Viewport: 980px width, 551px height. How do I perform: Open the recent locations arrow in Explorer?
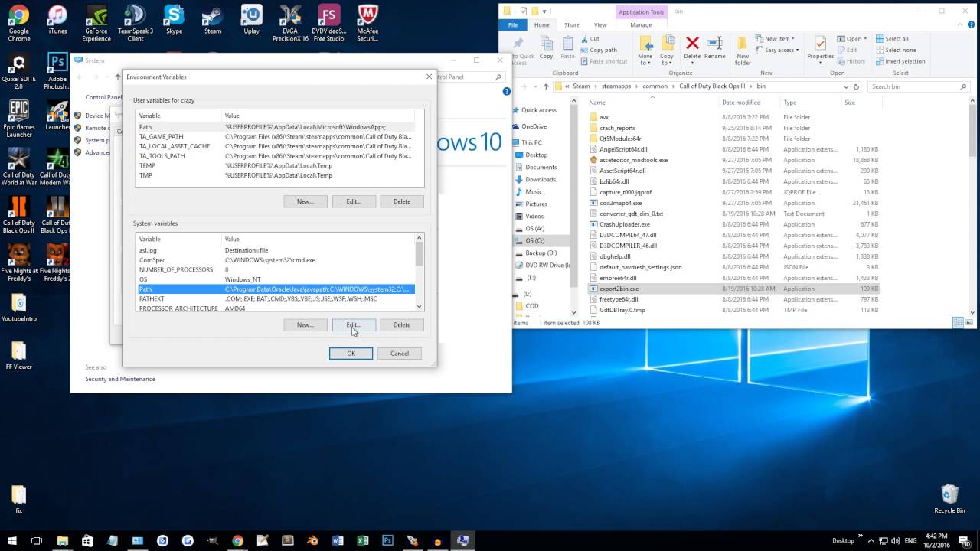pos(534,86)
